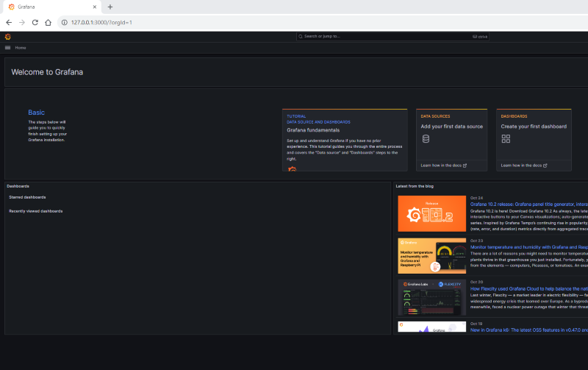Click the site information icon in address bar
Image resolution: width=588 pixels, height=370 pixels.
64,23
